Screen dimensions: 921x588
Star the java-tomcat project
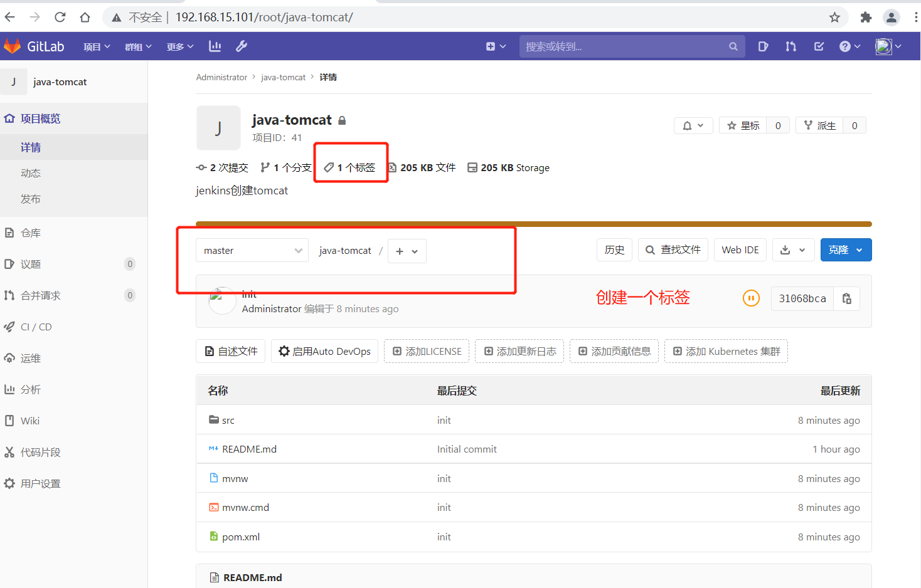tap(743, 125)
